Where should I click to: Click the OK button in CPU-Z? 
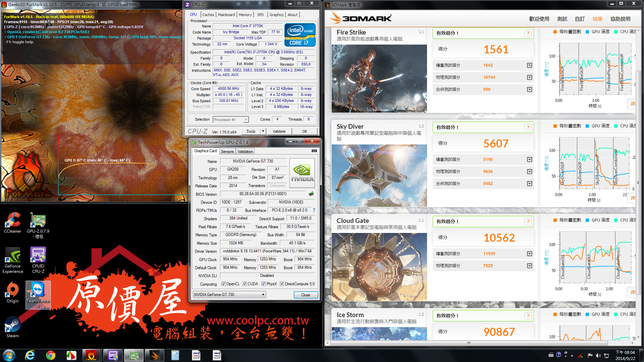(305, 131)
